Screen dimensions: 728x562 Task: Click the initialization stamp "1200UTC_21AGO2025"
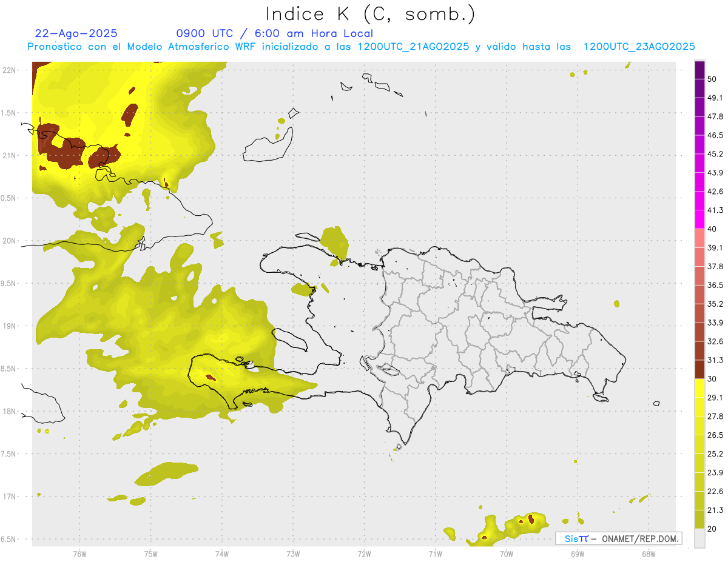click(414, 47)
